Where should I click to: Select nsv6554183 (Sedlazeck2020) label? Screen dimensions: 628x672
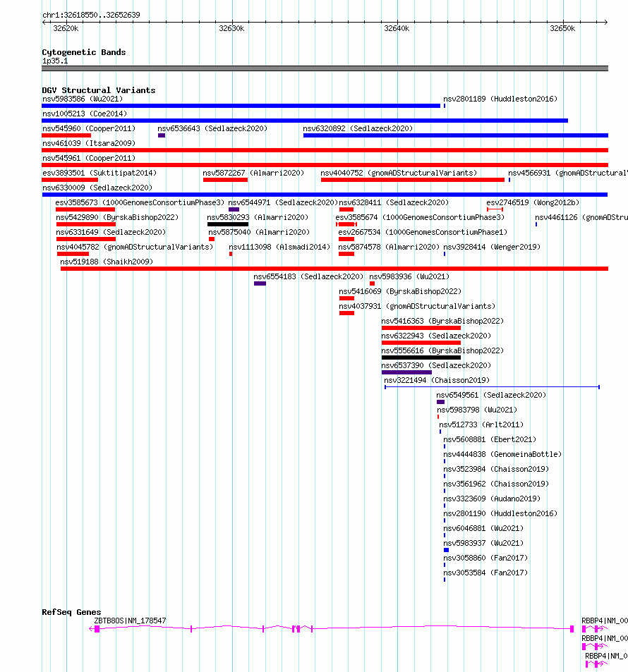point(308,277)
